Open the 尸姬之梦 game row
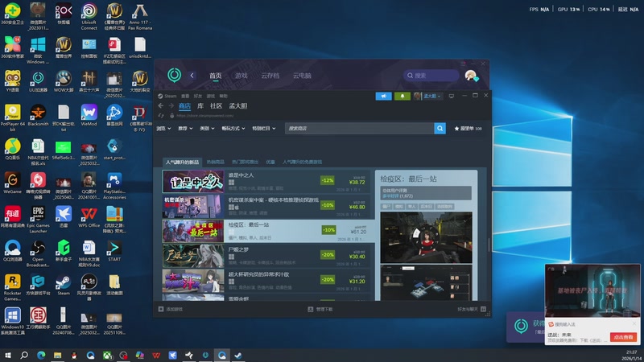Image resolution: width=644 pixels, height=362 pixels. 266,256
